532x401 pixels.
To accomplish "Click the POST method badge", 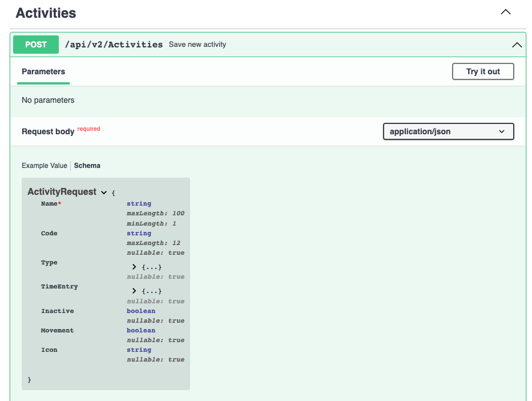I will tap(35, 44).
